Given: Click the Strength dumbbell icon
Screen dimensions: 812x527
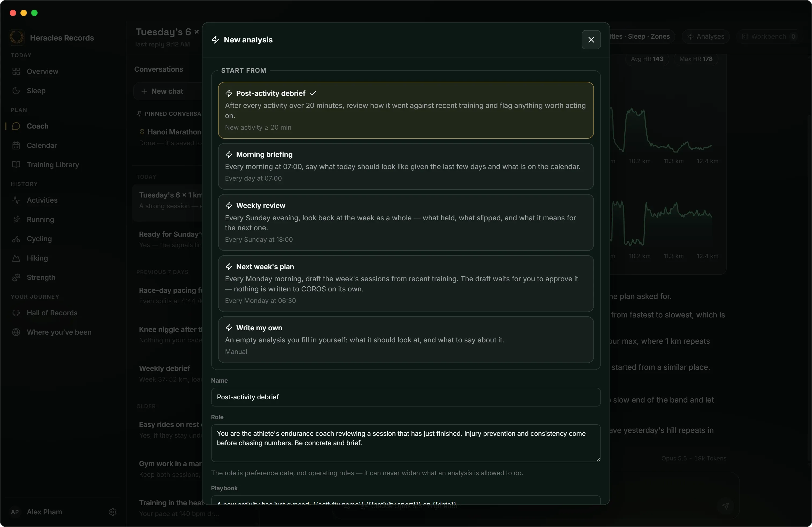Looking at the screenshot, I should point(16,277).
